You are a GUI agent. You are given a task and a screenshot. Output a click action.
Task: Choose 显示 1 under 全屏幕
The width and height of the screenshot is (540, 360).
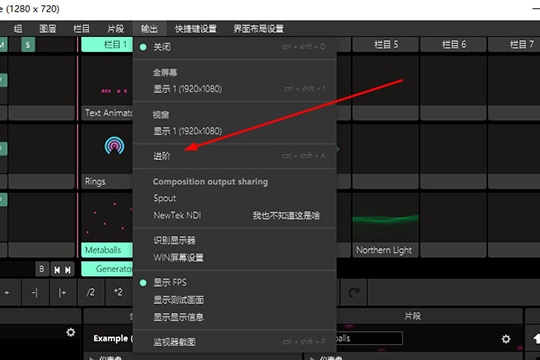click(235, 89)
